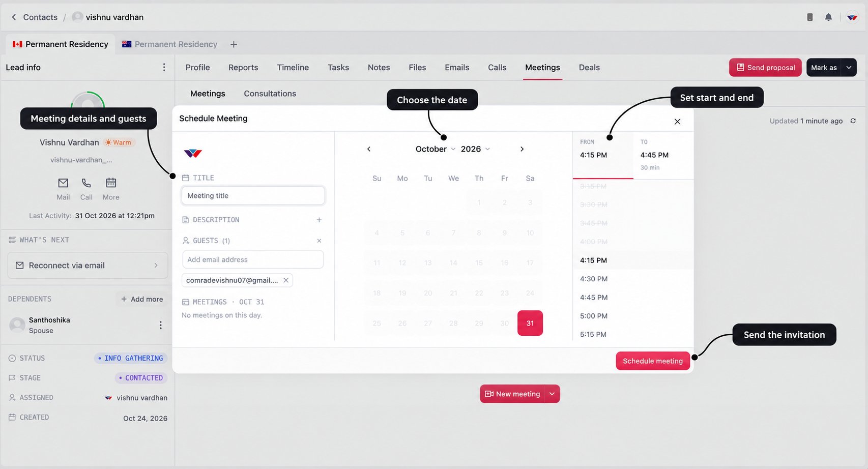Select the FROM 4:15 PM start time
The width and height of the screenshot is (868, 469).
(603, 155)
